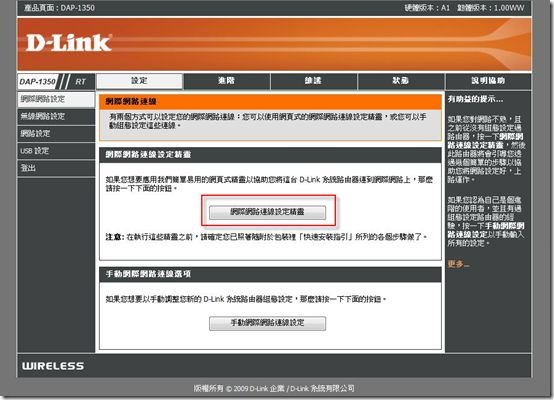Click the DAP-1350 model badge
This screenshot has height=400, width=554.
coord(38,82)
